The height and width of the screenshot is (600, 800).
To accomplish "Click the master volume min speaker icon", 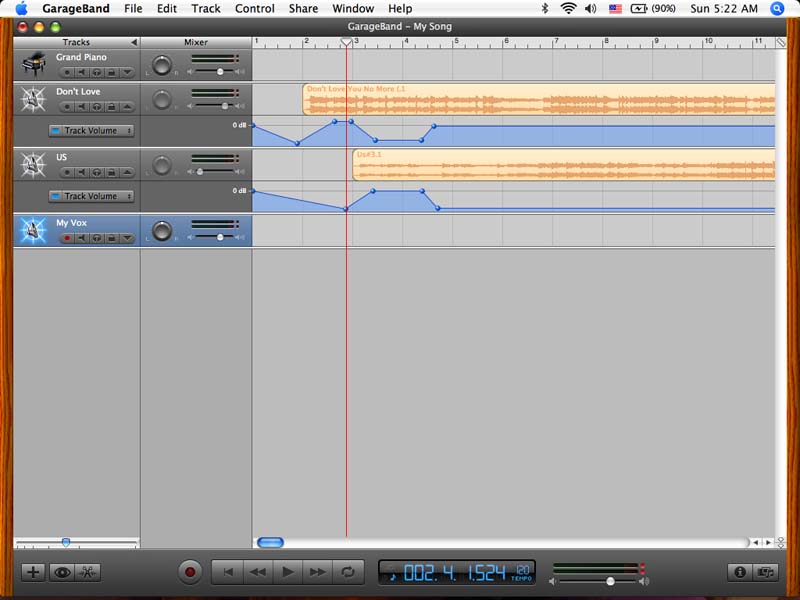I will (x=553, y=581).
